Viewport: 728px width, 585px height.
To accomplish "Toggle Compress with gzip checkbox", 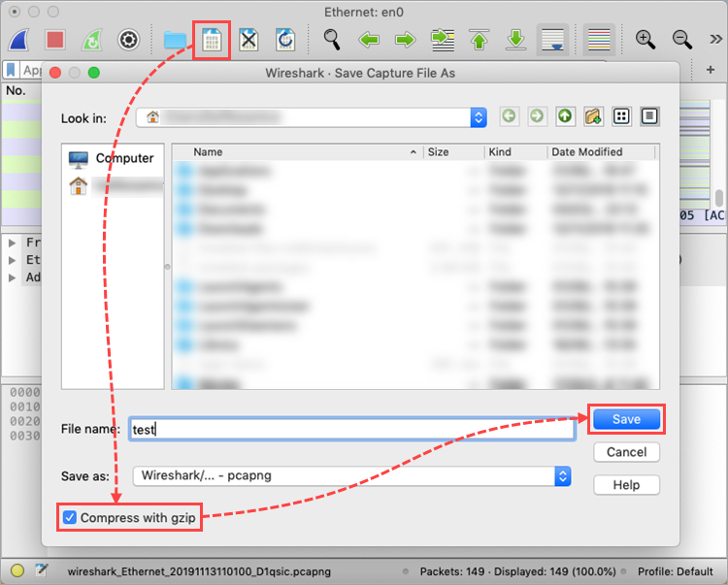I will [70, 517].
